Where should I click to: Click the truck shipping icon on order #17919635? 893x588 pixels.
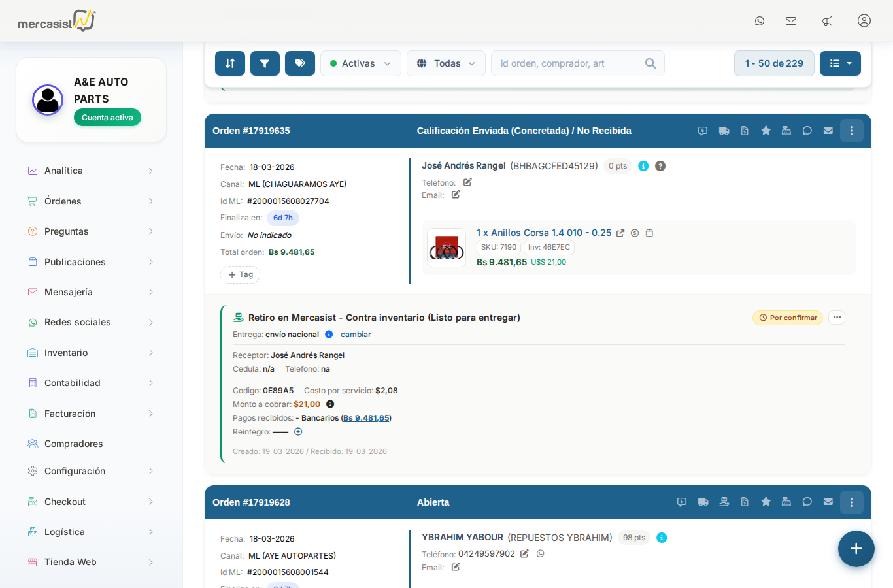pos(724,131)
